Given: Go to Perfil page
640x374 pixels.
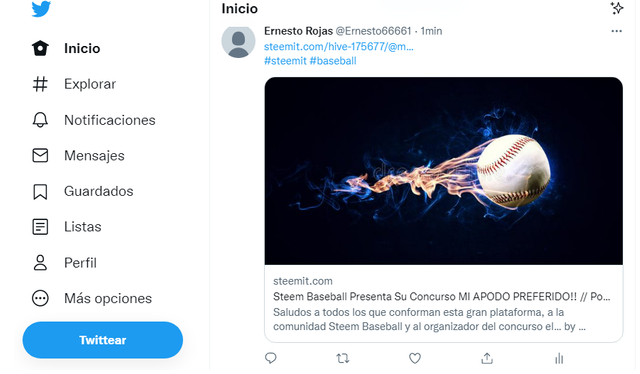Looking at the screenshot, I should pos(64,263).
